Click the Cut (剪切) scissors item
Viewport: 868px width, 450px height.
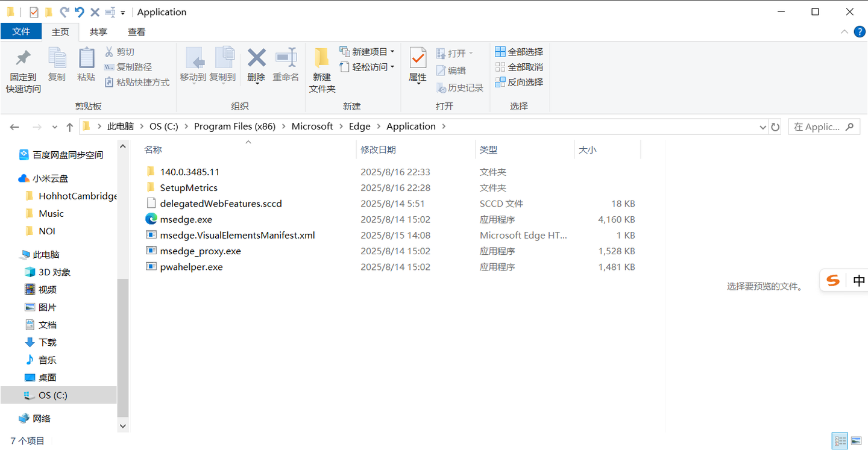(x=120, y=52)
